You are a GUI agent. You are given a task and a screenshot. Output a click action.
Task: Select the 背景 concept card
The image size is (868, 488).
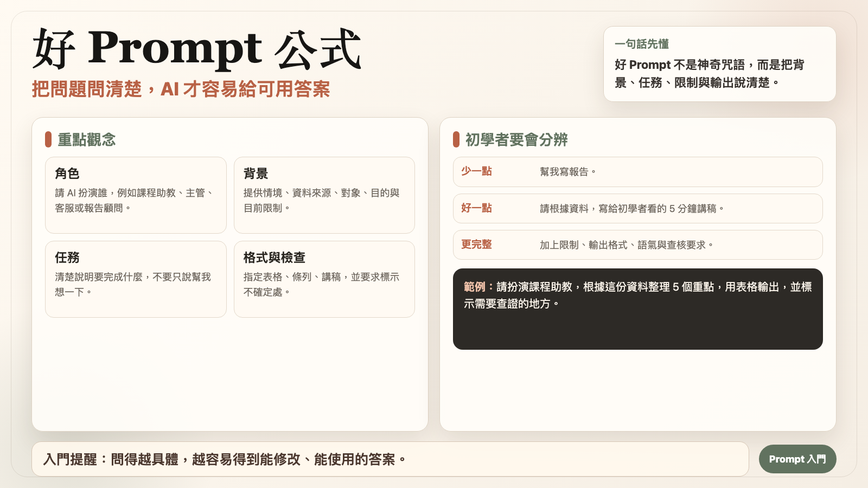click(x=324, y=195)
